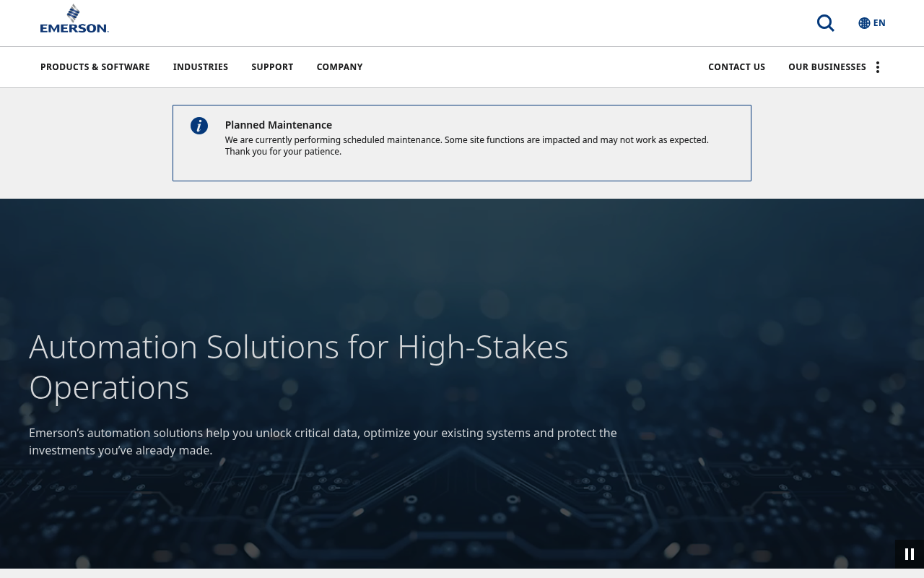The height and width of the screenshot is (578, 924).
Task: Open the Support menu
Action: 272,67
